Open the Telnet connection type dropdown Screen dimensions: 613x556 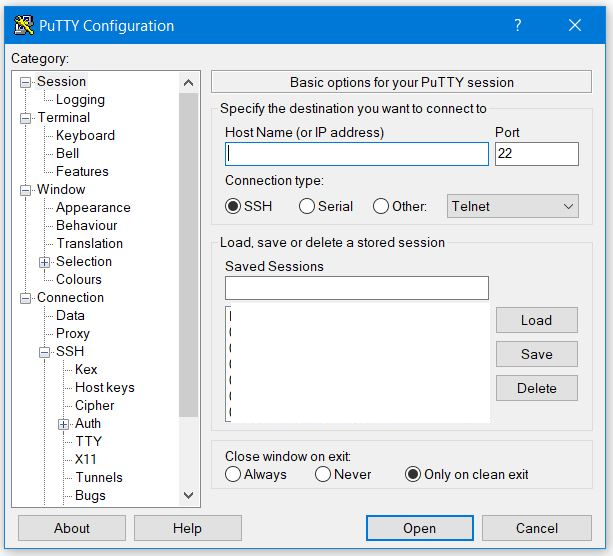[513, 206]
